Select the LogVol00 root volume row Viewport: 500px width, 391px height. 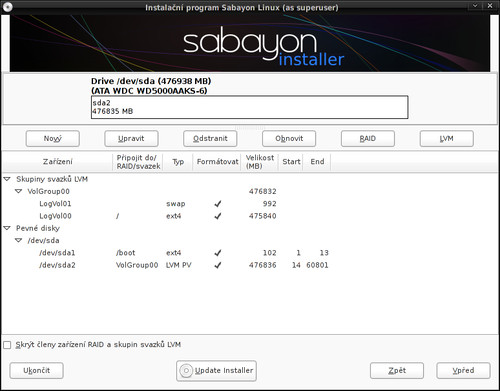click(x=250, y=216)
